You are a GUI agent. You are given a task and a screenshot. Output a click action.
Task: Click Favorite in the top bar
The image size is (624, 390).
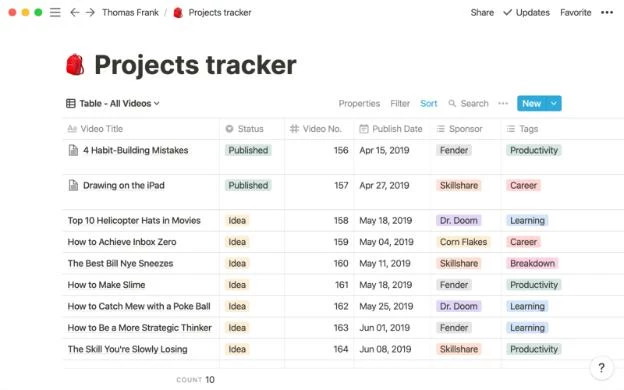coord(575,13)
